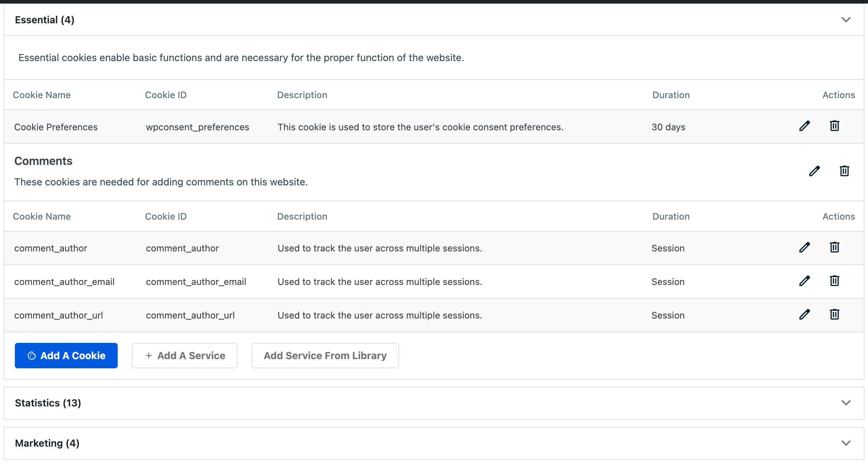The height and width of the screenshot is (464, 868).
Task: Select the Essential (4) section header
Action: point(45,20)
